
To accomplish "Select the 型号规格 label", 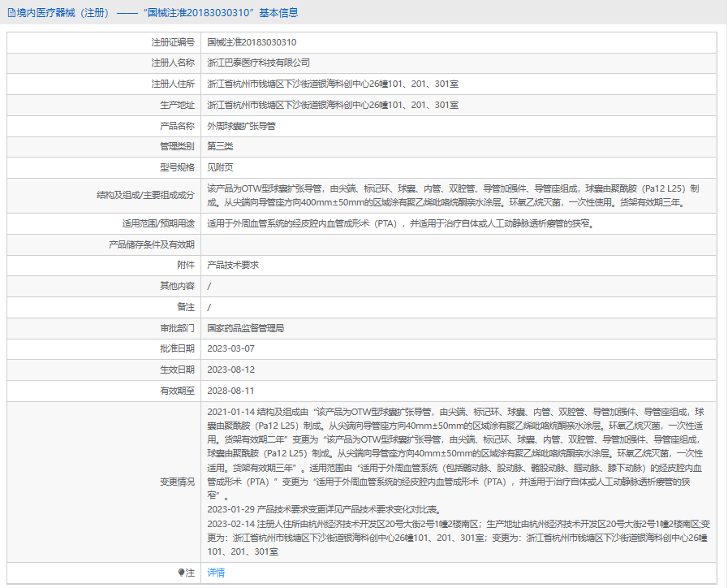I will point(178,167).
